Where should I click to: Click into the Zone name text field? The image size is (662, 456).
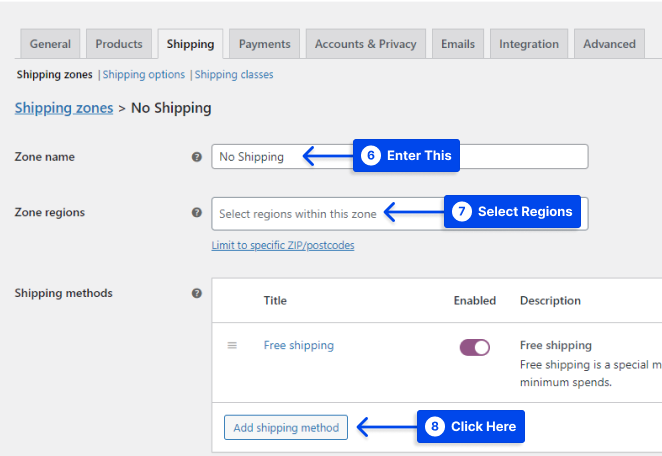click(400, 157)
